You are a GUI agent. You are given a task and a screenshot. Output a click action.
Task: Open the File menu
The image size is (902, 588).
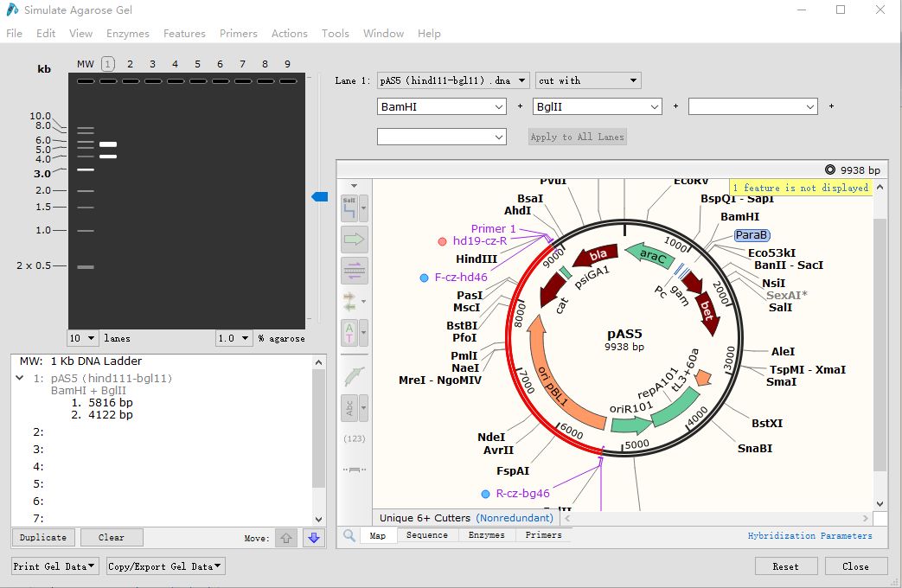(x=15, y=34)
